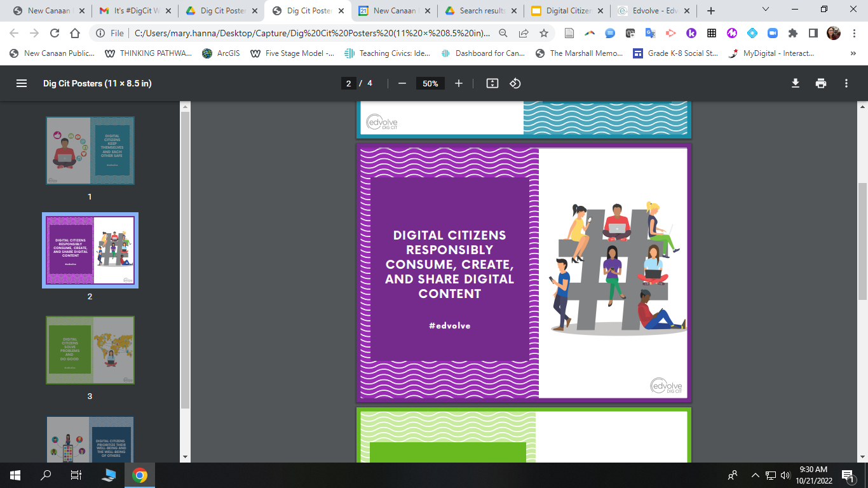This screenshot has width=868, height=488.
Task: Open the PDF viewer more actions menu
Action: [846, 83]
